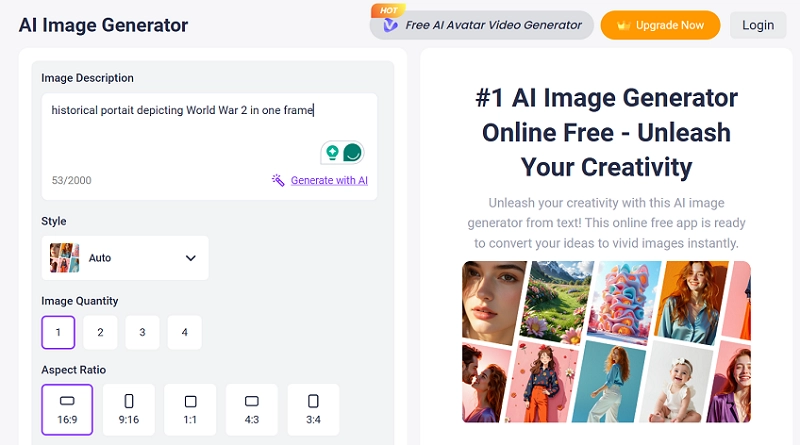Screen dimensions: 800x445
Task: Expand the Auto style dropdown
Action: coord(125,258)
